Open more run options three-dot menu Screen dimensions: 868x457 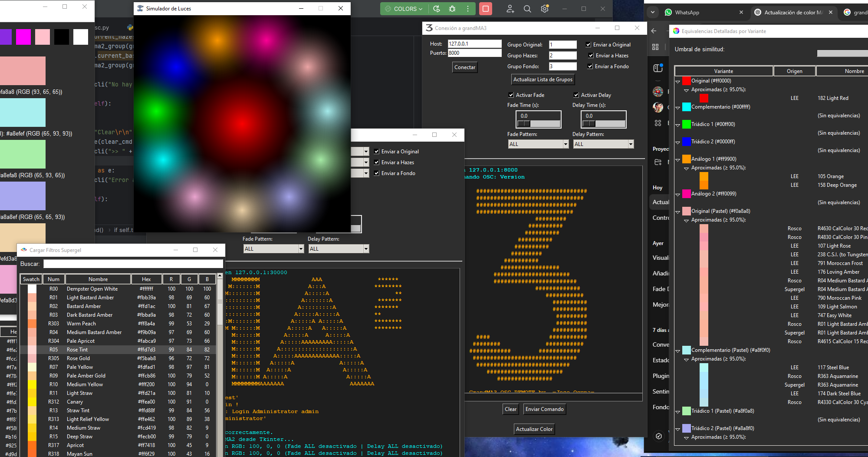467,9
